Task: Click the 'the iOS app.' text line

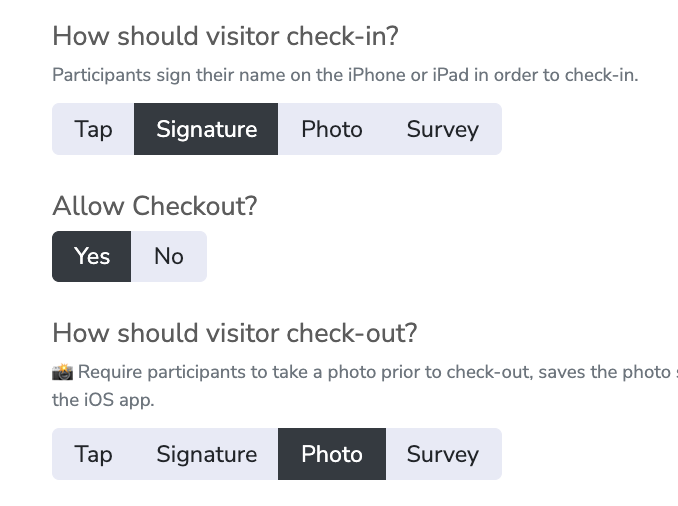Action: (103, 399)
